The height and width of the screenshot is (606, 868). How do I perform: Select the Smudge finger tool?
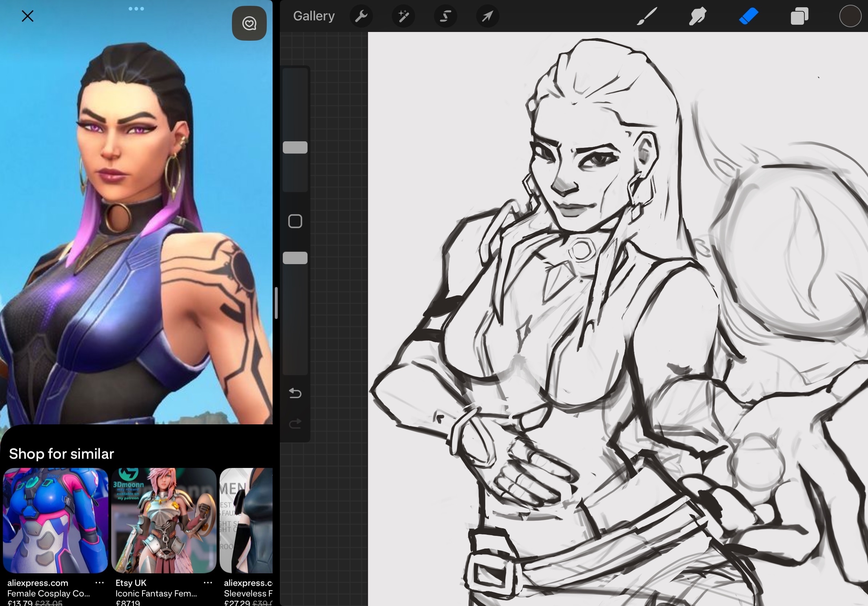[x=698, y=17]
